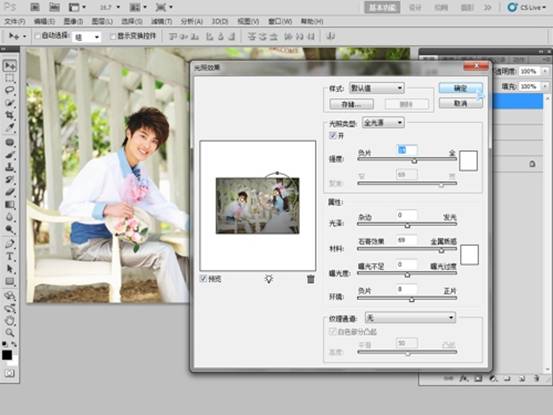Click the 确定 OK button
This screenshot has height=415, width=553.
461,88
